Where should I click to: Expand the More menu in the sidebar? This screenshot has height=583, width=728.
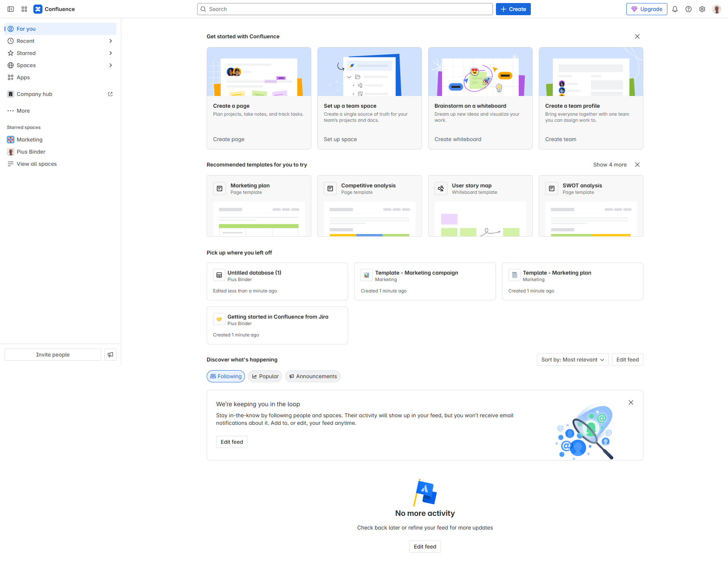(x=60, y=111)
